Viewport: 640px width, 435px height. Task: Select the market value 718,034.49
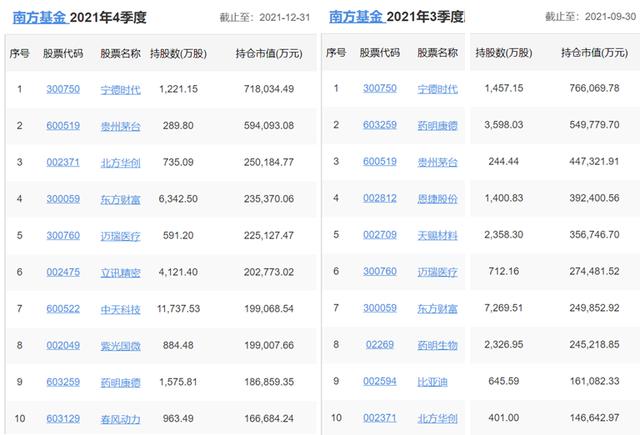(269, 89)
